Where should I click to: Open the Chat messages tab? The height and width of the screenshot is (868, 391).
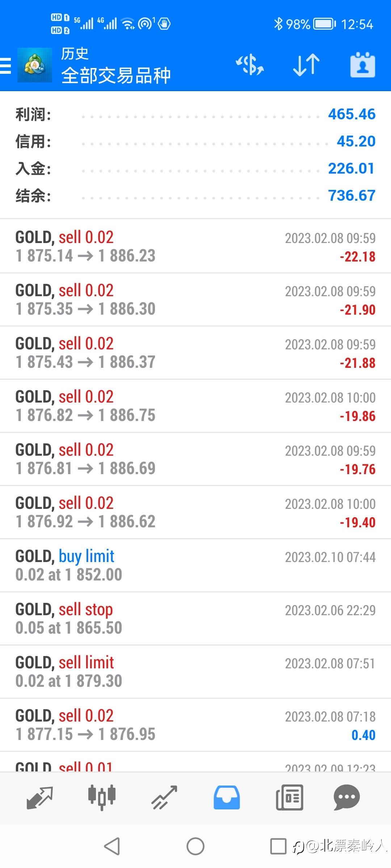click(x=346, y=797)
